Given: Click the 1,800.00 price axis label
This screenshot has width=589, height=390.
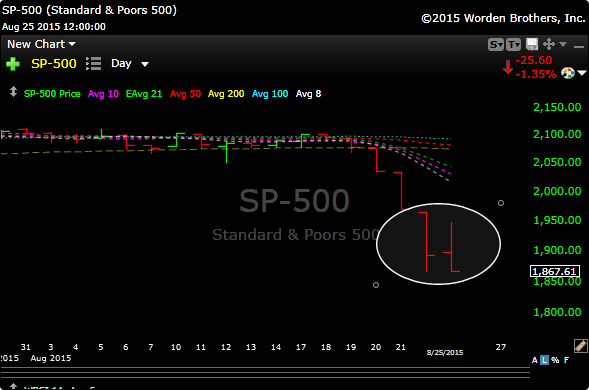Looking at the screenshot, I should pyautogui.click(x=557, y=312).
